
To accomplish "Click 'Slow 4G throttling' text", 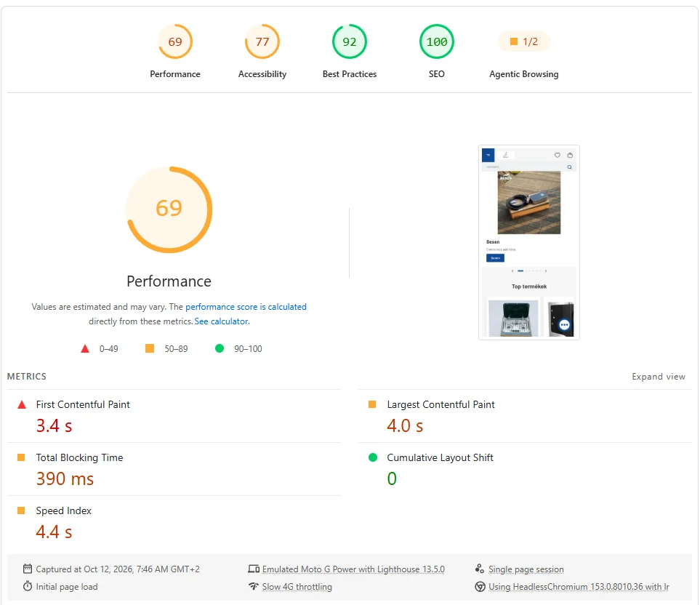I will click(297, 587).
